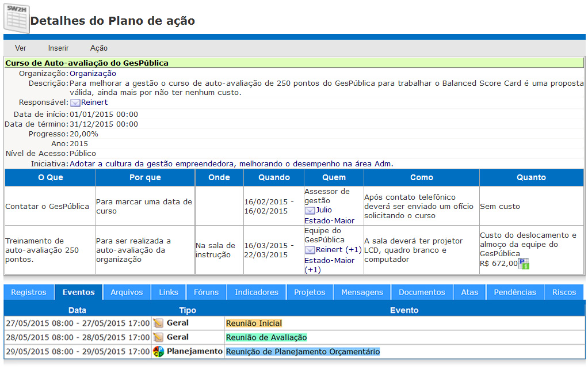Open the Links tab
The image size is (588, 373).
(169, 292)
